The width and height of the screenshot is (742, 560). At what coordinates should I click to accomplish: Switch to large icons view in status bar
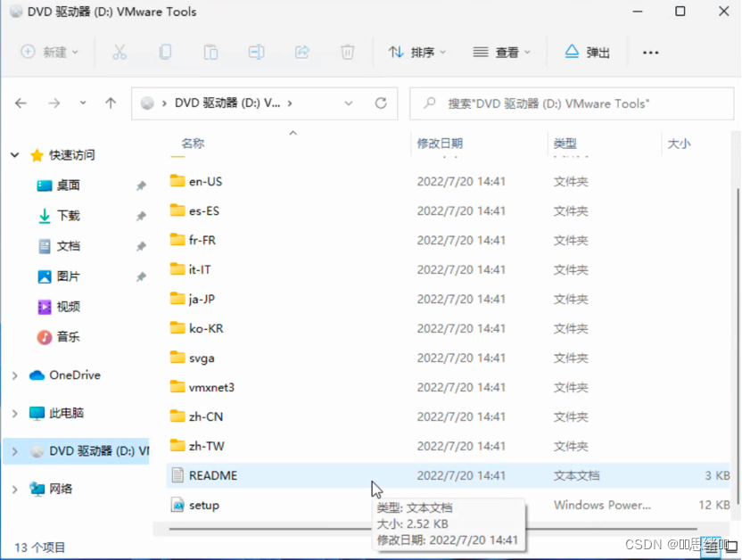coord(732,547)
